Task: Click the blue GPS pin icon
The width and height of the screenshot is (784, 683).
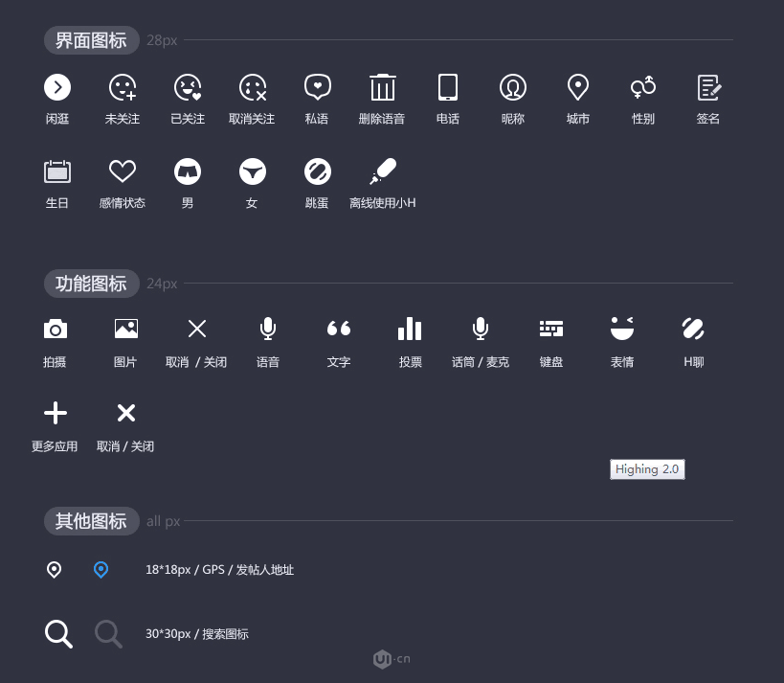Action: [x=101, y=569]
